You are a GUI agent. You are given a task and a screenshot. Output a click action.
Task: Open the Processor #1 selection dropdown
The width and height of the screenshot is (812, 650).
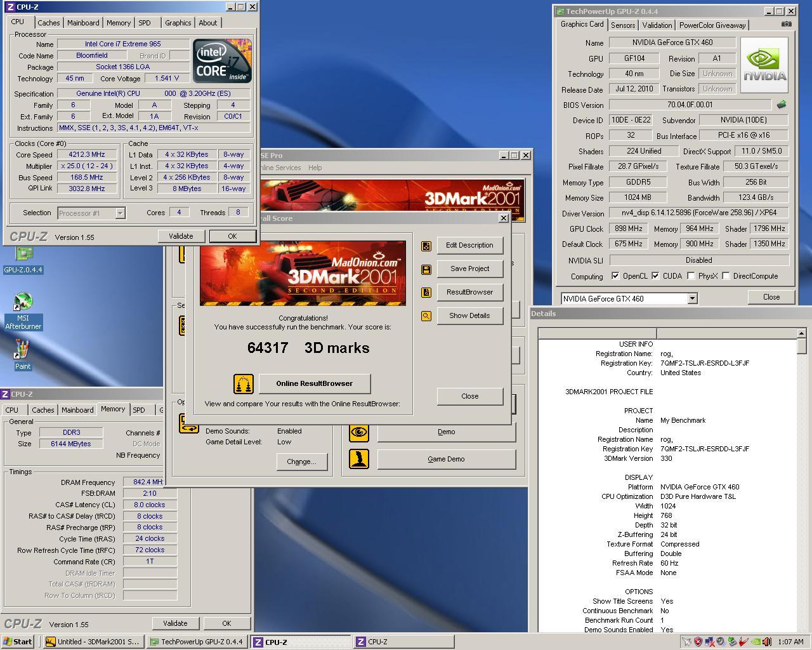(120, 213)
